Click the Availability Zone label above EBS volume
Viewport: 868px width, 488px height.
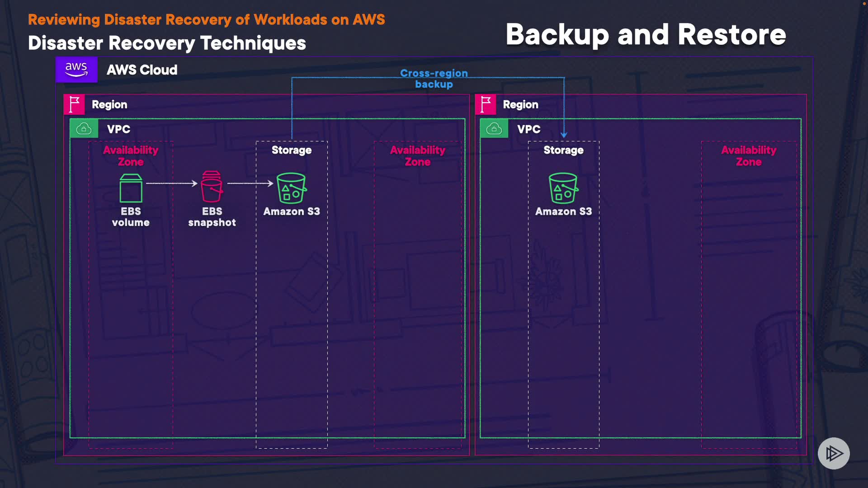tap(131, 156)
